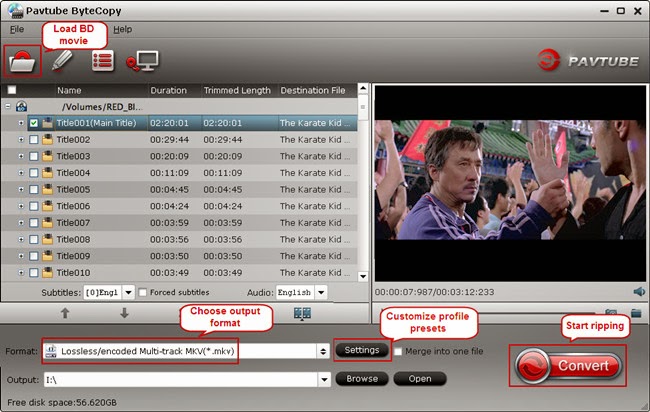Open the Format profile dropdown arrow

[323, 351]
